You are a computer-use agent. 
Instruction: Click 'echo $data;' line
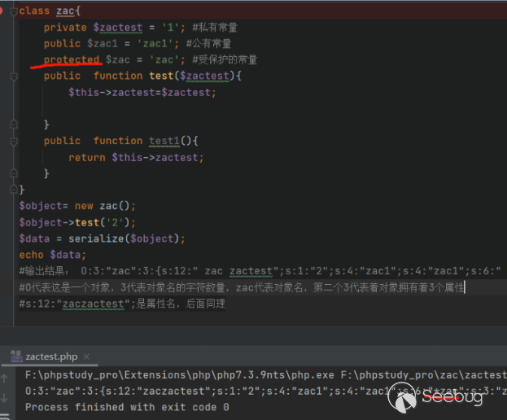[53, 255]
